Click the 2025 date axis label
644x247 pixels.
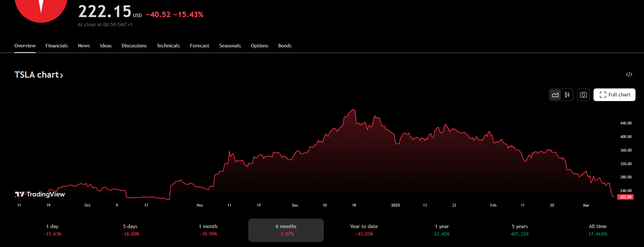coord(395,205)
